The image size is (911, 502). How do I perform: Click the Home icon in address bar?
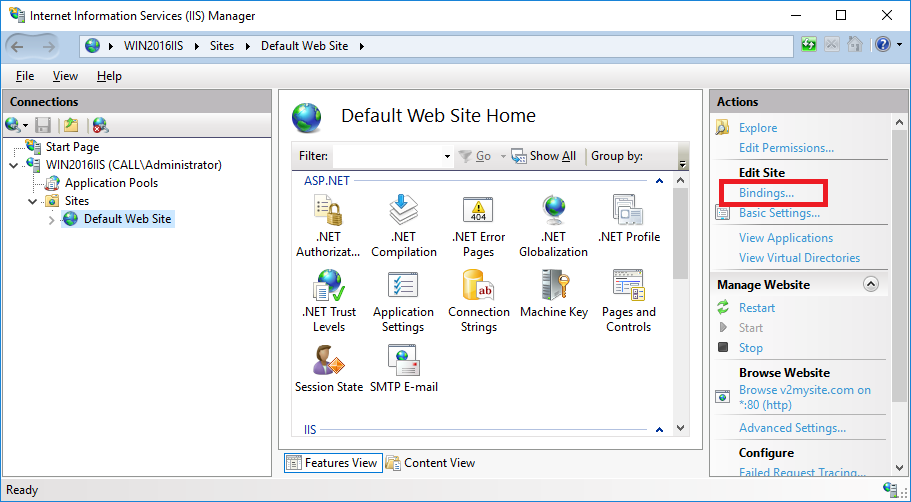click(854, 45)
